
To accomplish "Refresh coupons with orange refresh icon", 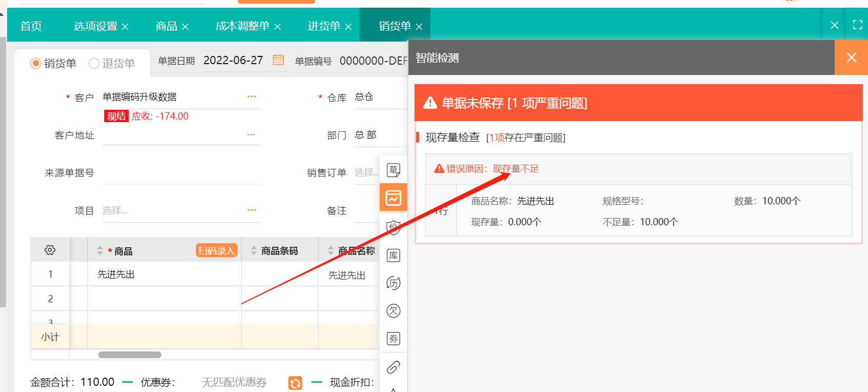I will click(295, 383).
